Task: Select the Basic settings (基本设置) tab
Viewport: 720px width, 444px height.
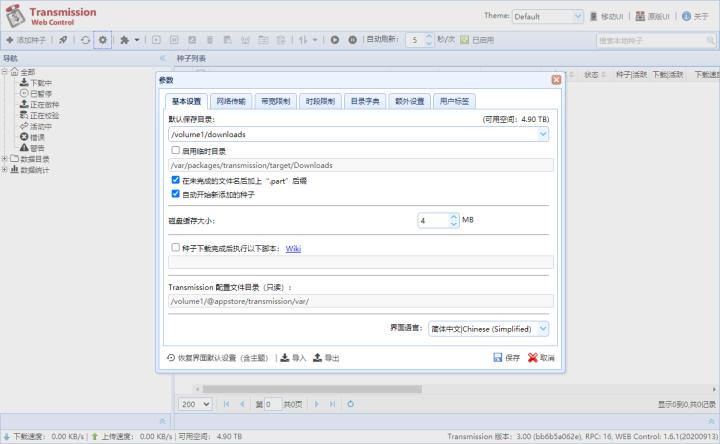Action: (x=186, y=101)
